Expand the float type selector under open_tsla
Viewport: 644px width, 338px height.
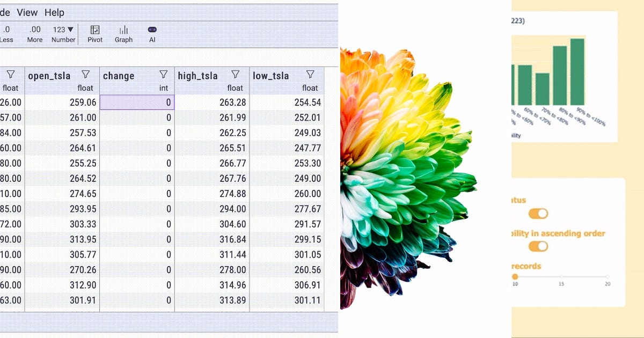pos(84,87)
